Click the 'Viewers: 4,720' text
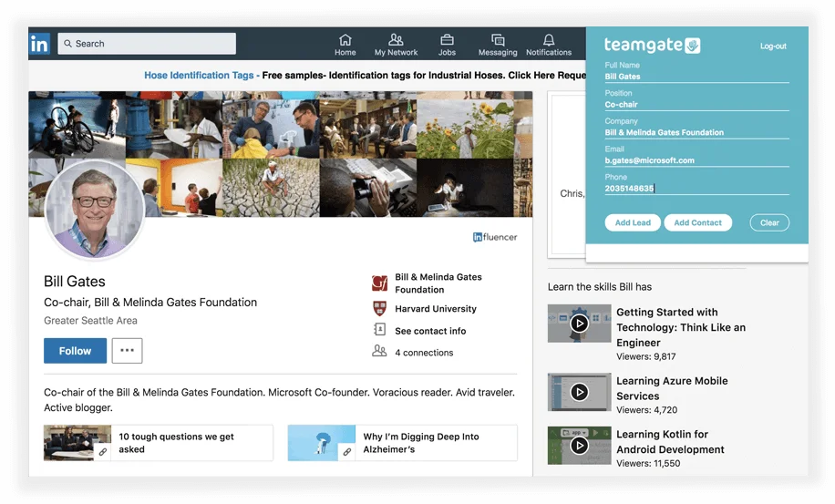The image size is (835, 504). (646, 410)
